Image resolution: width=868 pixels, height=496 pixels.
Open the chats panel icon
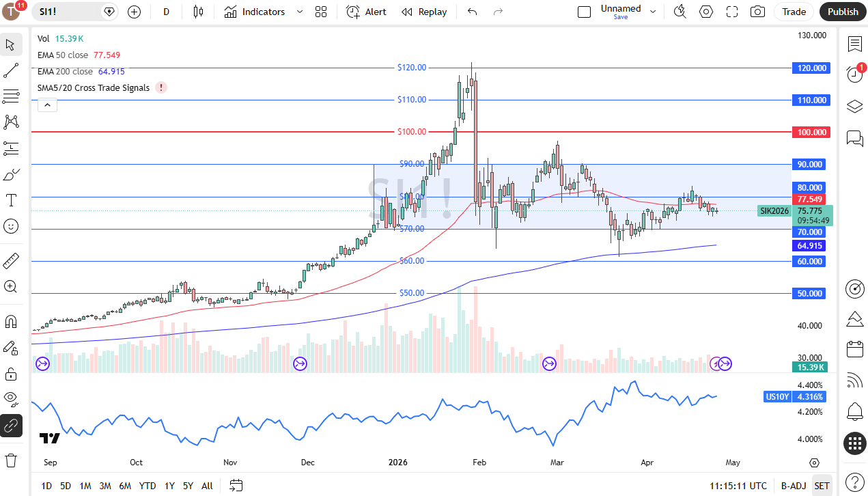[x=854, y=138]
